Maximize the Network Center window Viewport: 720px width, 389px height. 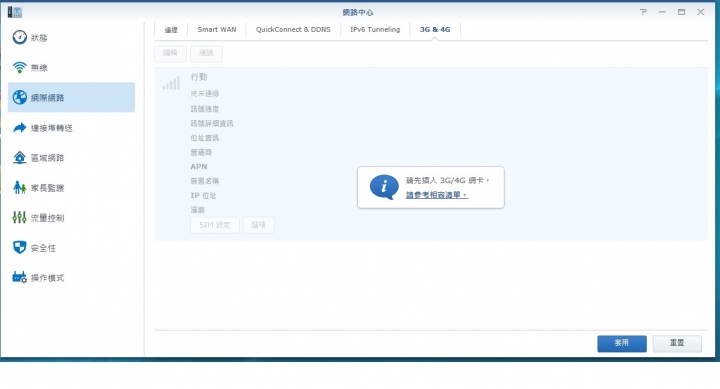(x=681, y=12)
